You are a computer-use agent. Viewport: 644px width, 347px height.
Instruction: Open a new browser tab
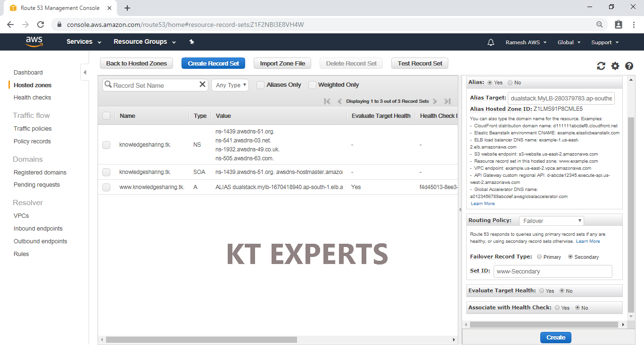[127, 8]
